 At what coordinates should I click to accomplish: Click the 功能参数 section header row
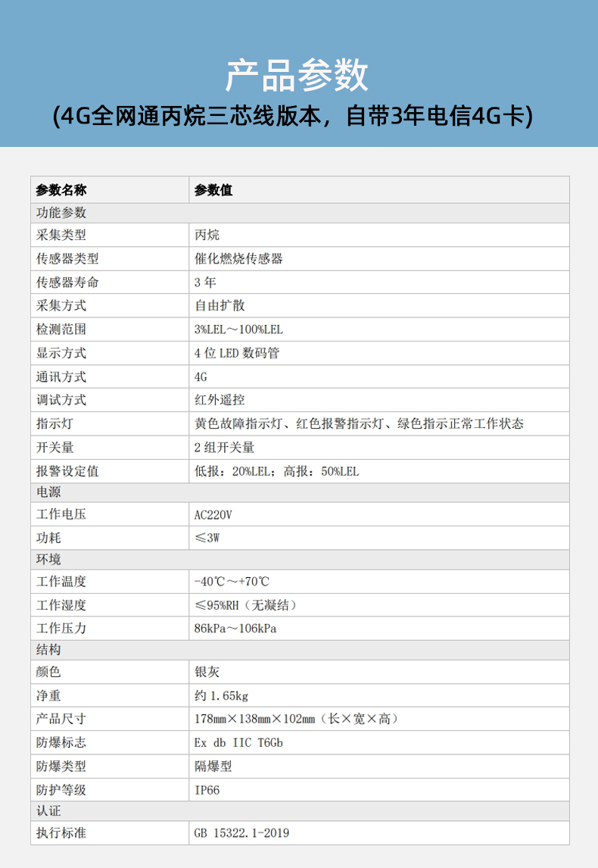pos(61,213)
